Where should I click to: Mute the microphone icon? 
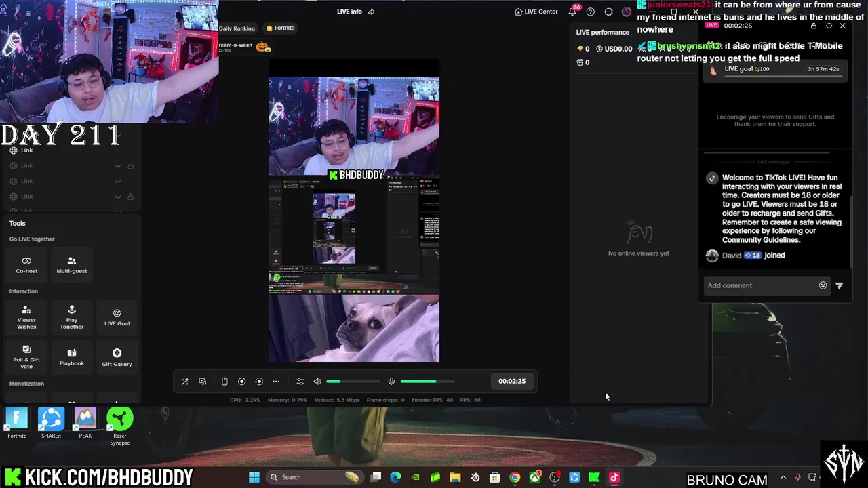click(391, 382)
